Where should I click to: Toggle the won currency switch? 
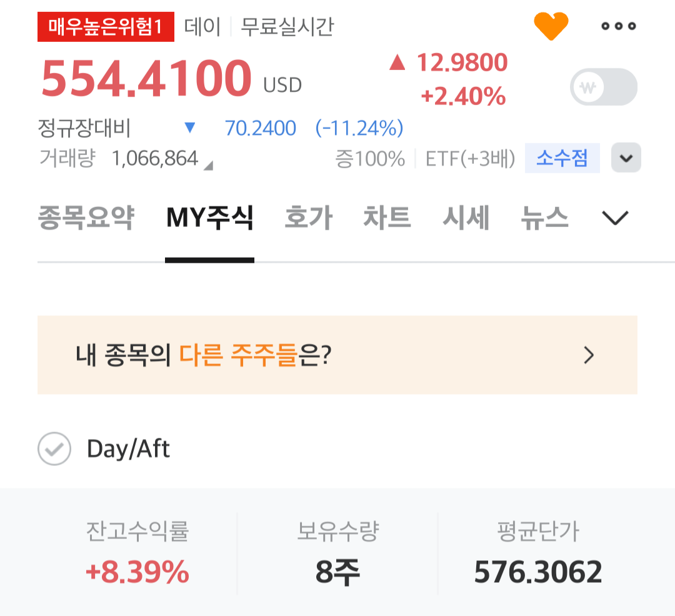604,87
